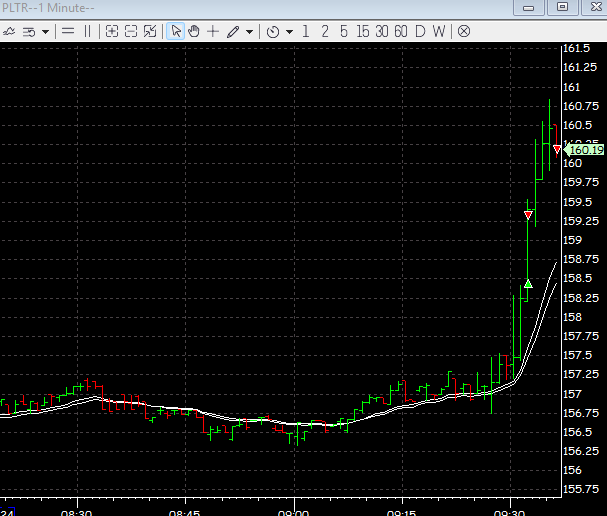Switch to the Daily (D) interval
Image resolution: width=607 pixels, height=516 pixels.
420,31
